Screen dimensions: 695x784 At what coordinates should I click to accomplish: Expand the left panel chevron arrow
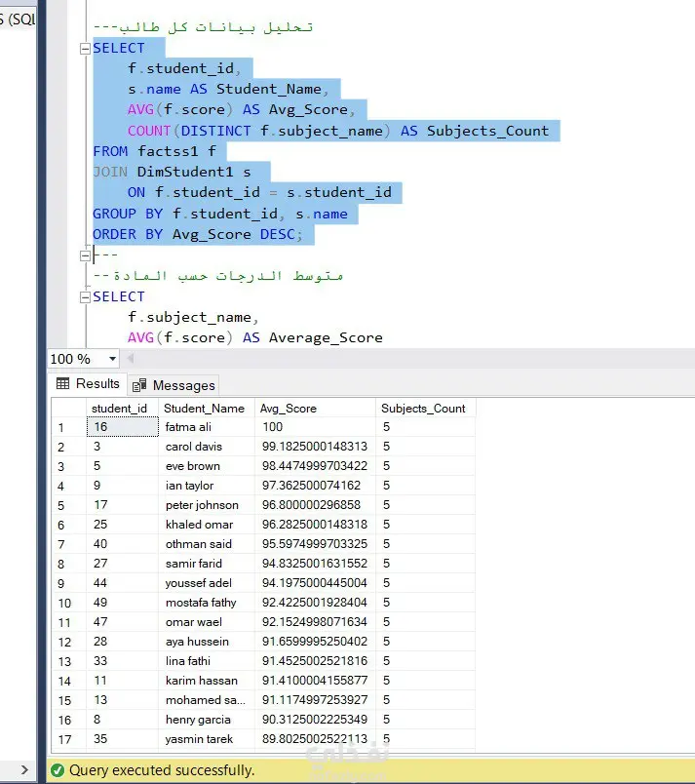(x=24, y=770)
